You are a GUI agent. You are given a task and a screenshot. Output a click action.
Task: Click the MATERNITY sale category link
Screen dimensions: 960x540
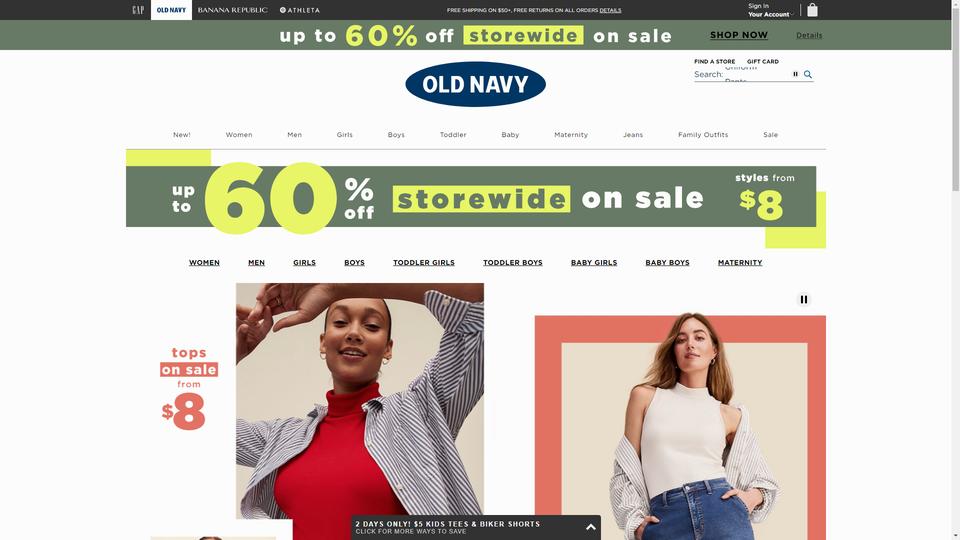point(740,263)
